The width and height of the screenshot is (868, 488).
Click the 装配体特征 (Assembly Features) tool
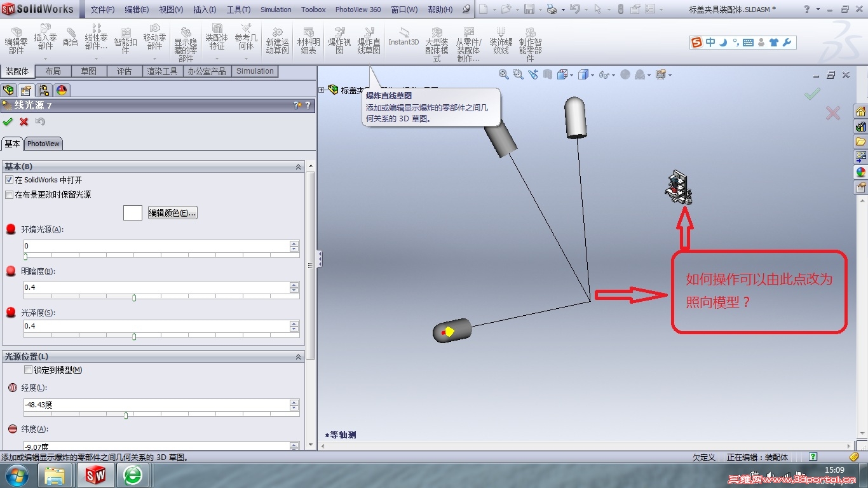tap(217, 37)
